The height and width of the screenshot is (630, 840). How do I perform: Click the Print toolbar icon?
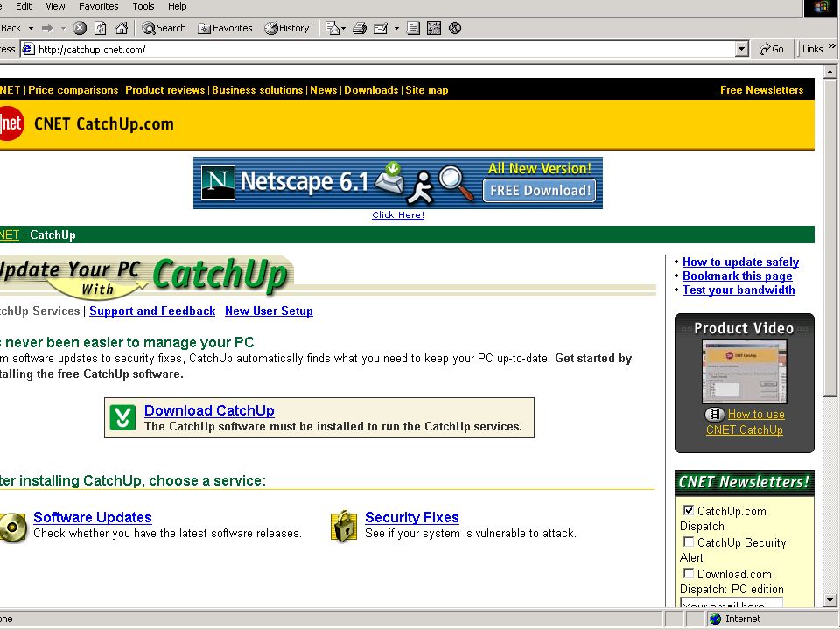tap(360, 28)
